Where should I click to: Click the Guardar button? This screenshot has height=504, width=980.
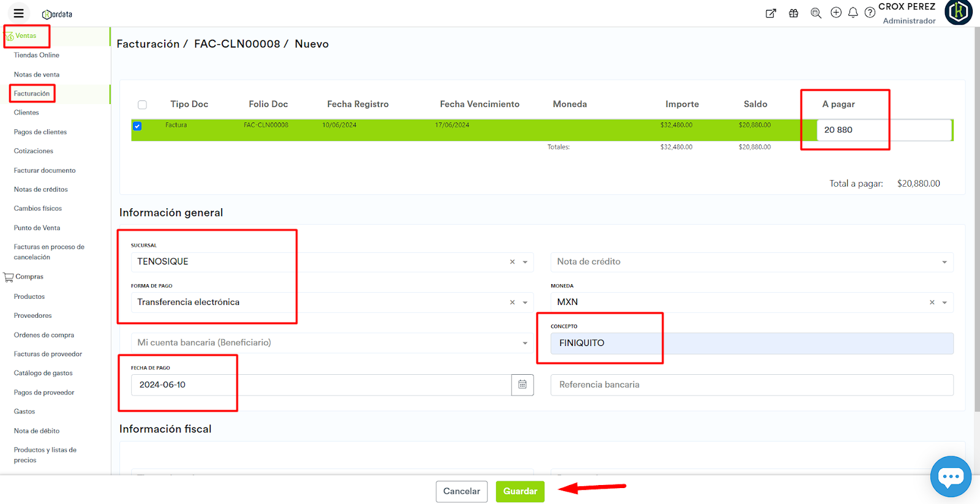click(519, 491)
